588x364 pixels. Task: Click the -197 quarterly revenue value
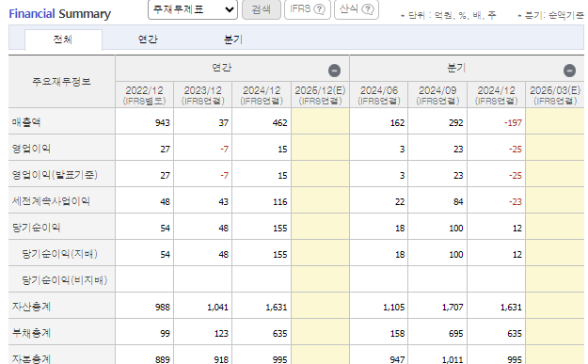tap(513, 123)
